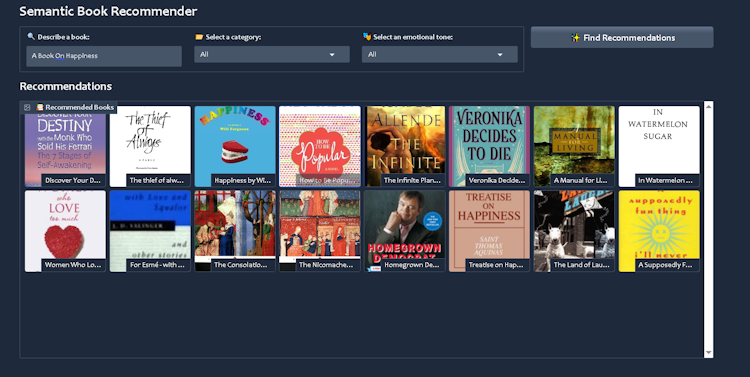The width and height of the screenshot is (750, 377).
Task: Focus the Describe a book input field
Action: coord(104,56)
